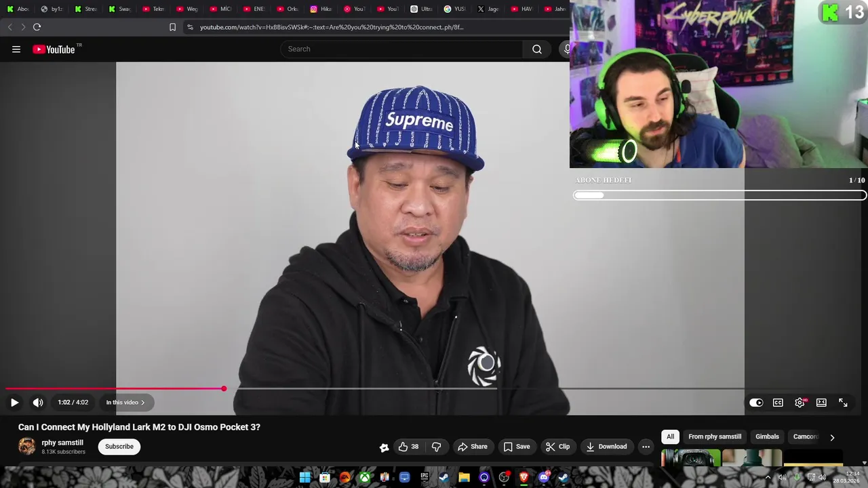Image resolution: width=868 pixels, height=488 pixels.
Task: Open Epic Games Launcher from taskbar
Action: tap(425, 477)
